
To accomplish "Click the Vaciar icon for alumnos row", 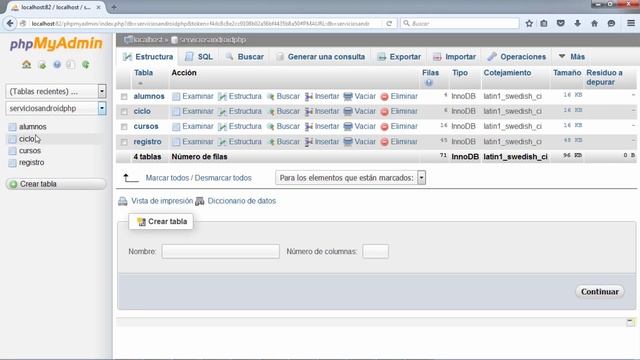I will pyautogui.click(x=348, y=96).
